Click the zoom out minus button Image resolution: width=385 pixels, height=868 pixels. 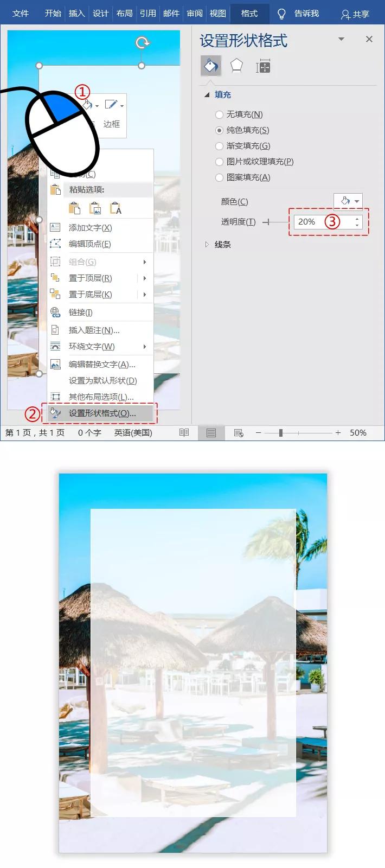pos(259,433)
